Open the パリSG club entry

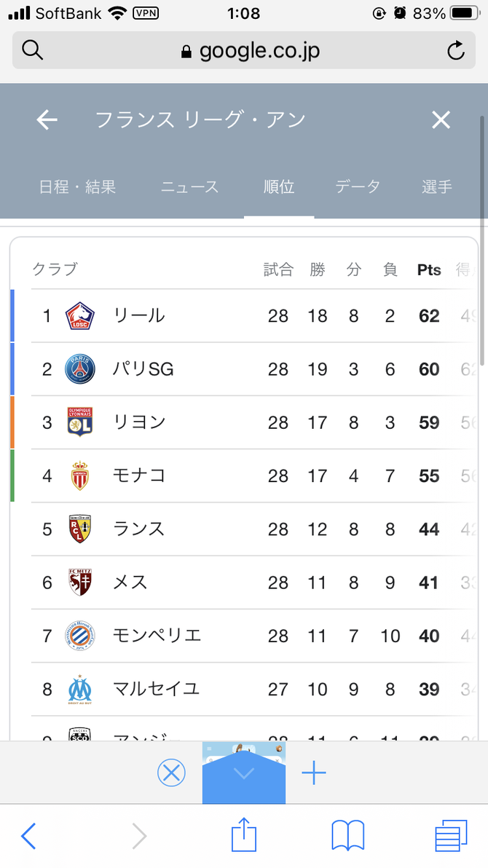[143, 369]
